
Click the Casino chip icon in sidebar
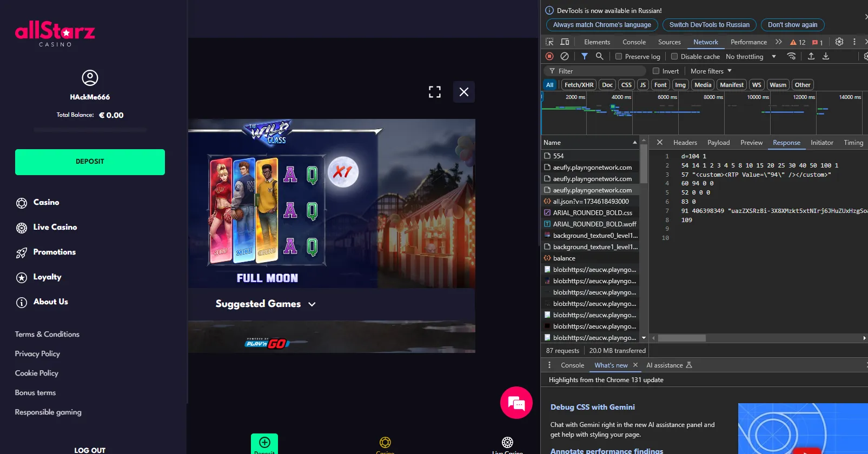22,203
